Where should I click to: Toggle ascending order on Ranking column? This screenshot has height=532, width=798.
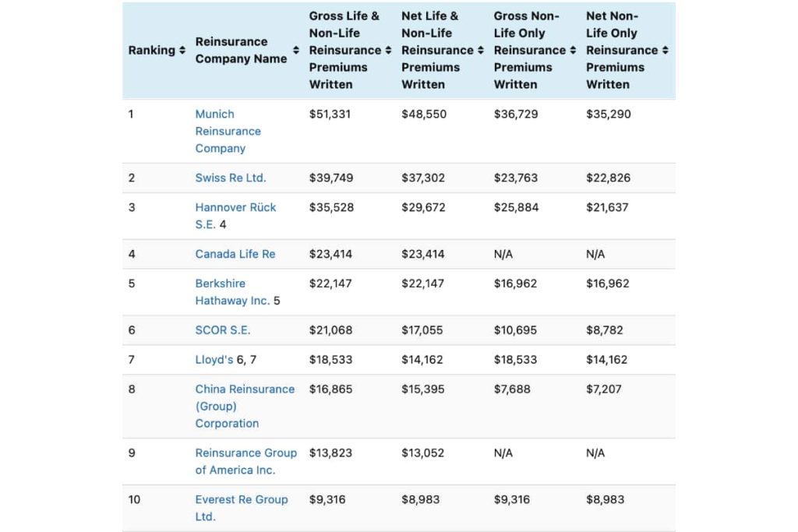click(x=179, y=50)
